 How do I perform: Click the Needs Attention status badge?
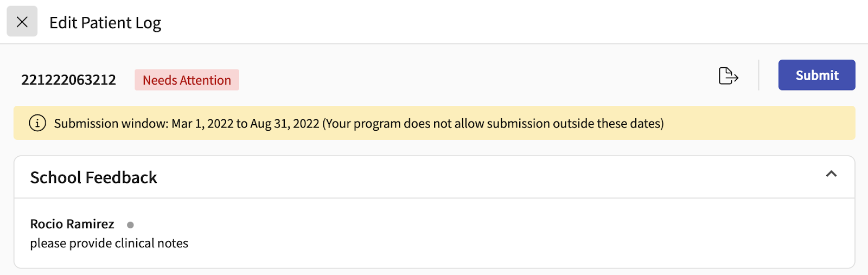click(187, 80)
